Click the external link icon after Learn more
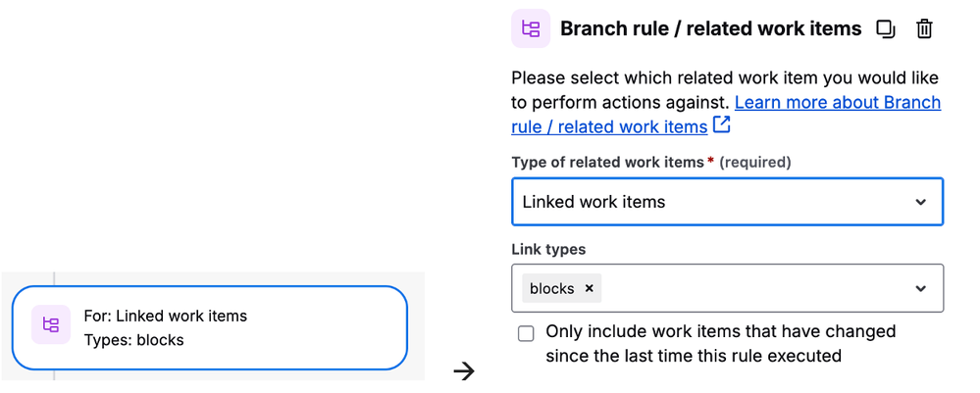This screenshot has height=393, width=980. 722,125
